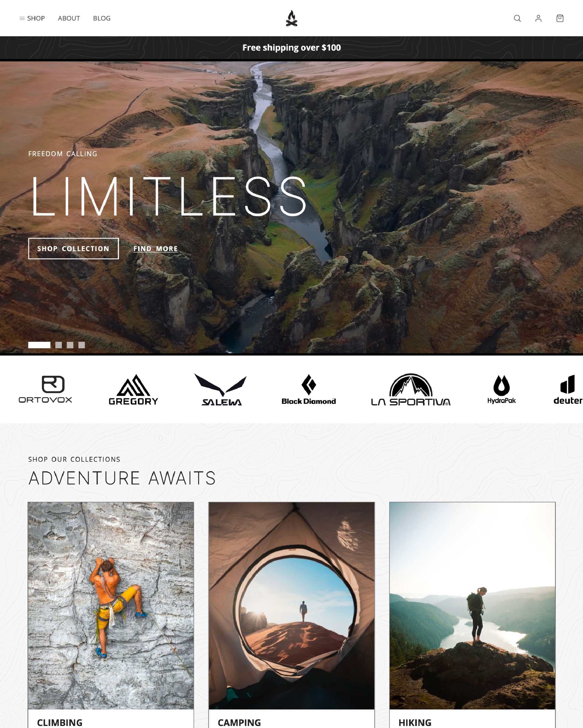Screen dimensions: 583x728
Task: Click the SHOP COLLECTION button
Action: coord(74,249)
